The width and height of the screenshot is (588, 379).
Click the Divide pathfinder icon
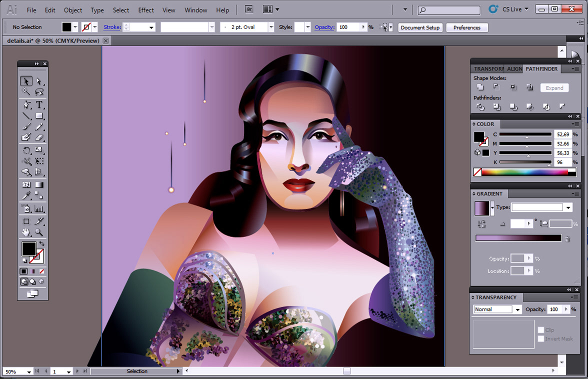[480, 107]
